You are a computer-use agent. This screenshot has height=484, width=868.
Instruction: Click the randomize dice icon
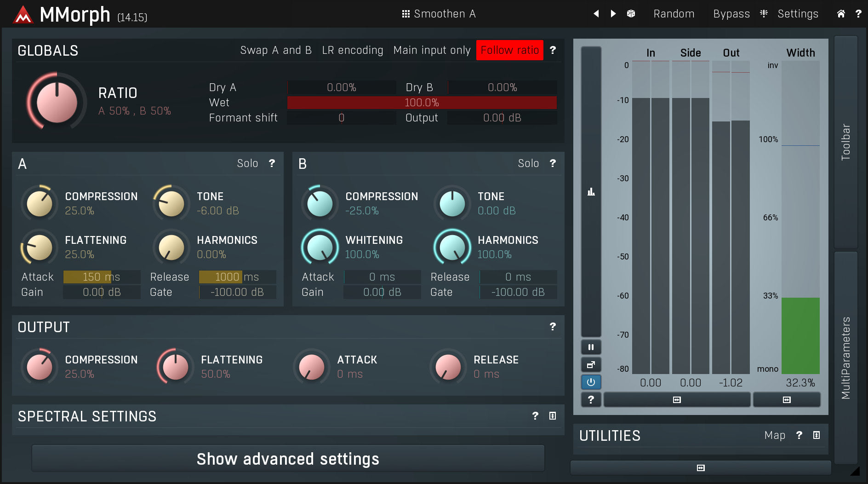pos(631,14)
